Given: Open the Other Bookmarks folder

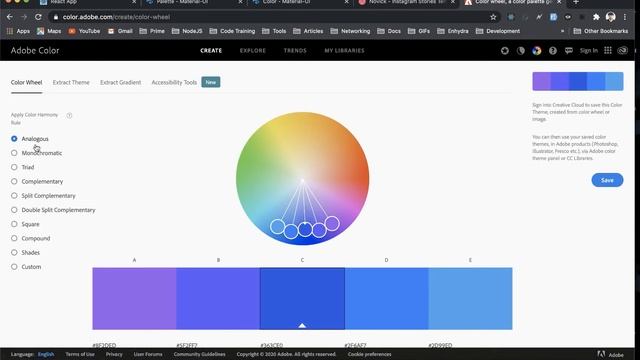Looking at the screenshot, I should coord(600,31).
